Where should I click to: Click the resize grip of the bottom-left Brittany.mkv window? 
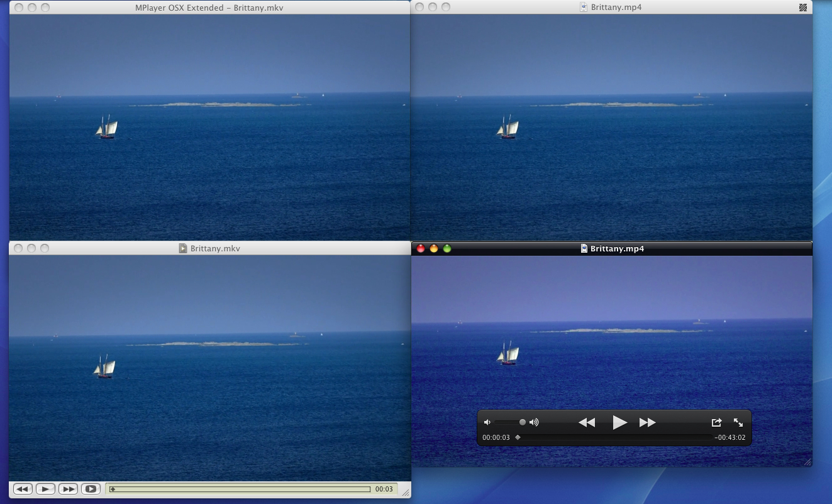pyautogui.click(x=406, y=493)
